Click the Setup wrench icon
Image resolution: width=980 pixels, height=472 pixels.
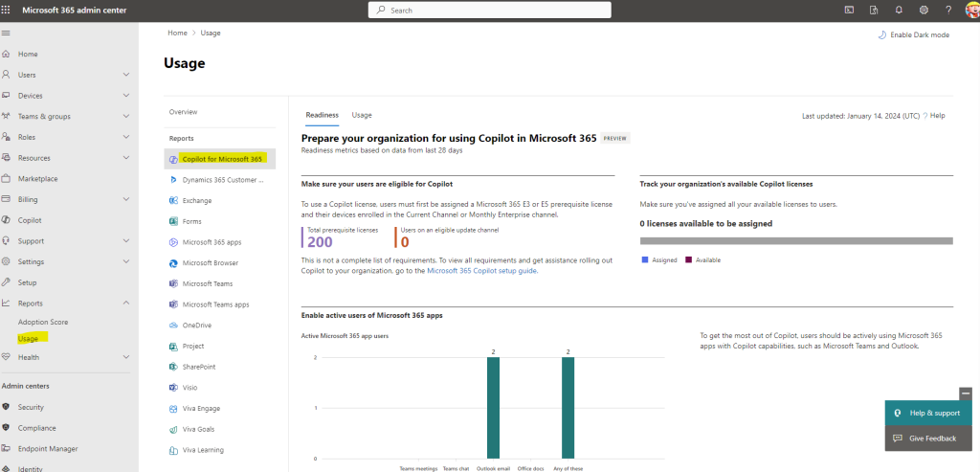coord(7,281)
